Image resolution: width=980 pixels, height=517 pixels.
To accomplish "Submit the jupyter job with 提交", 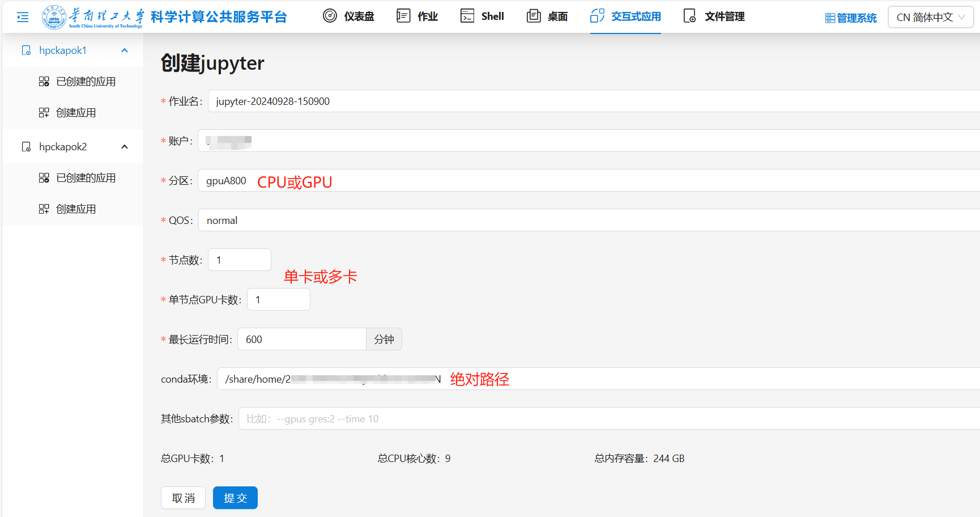I will (235, 497).
